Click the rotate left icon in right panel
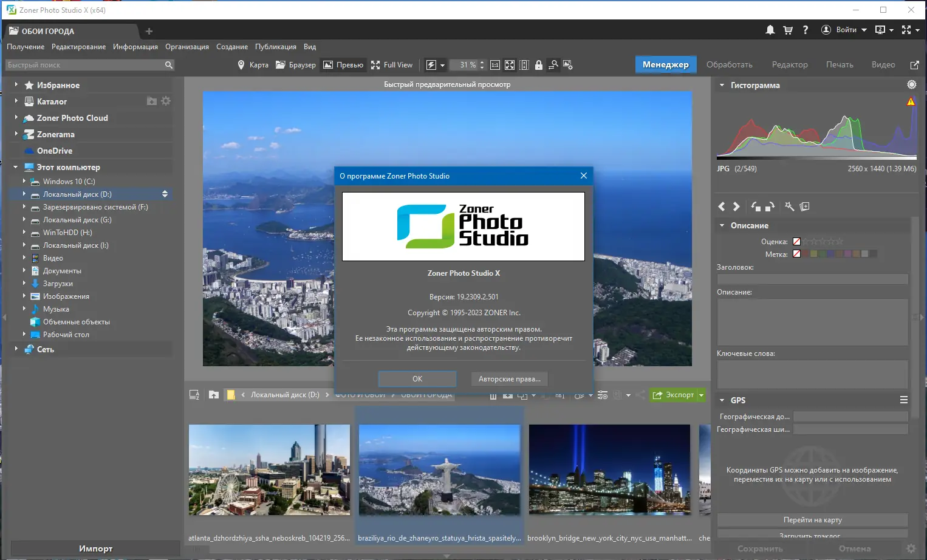Viewport: 927px width, 560px height. (x=756, y=207)
